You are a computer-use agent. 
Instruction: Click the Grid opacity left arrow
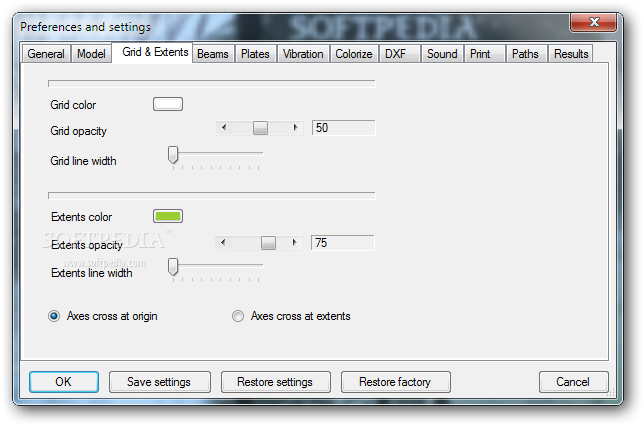click(224, 128)
